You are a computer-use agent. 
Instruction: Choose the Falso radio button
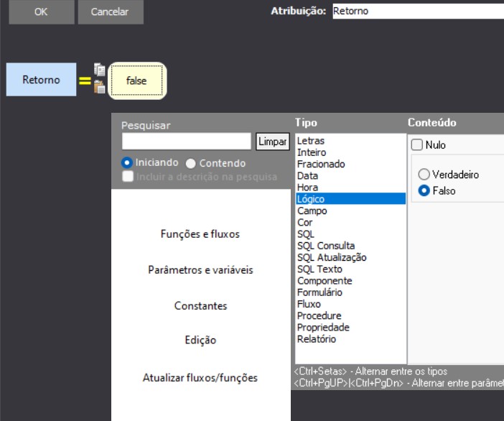pos(424,191)
